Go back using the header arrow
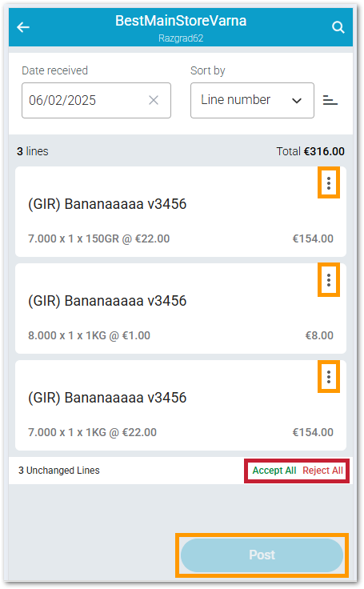 [23, 27]
